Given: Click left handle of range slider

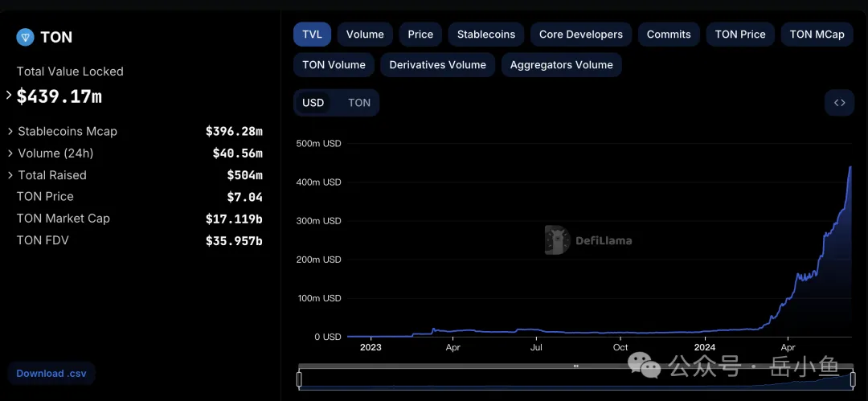Looking at the screenshot, I should point(299,379).
